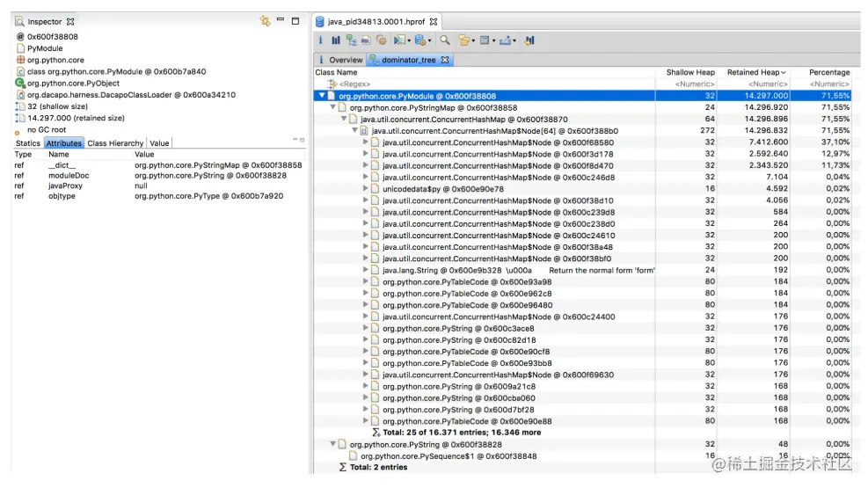
Task: Select java.lang.String @ 0x600e9b328 row
Action: tap(583, 270)
